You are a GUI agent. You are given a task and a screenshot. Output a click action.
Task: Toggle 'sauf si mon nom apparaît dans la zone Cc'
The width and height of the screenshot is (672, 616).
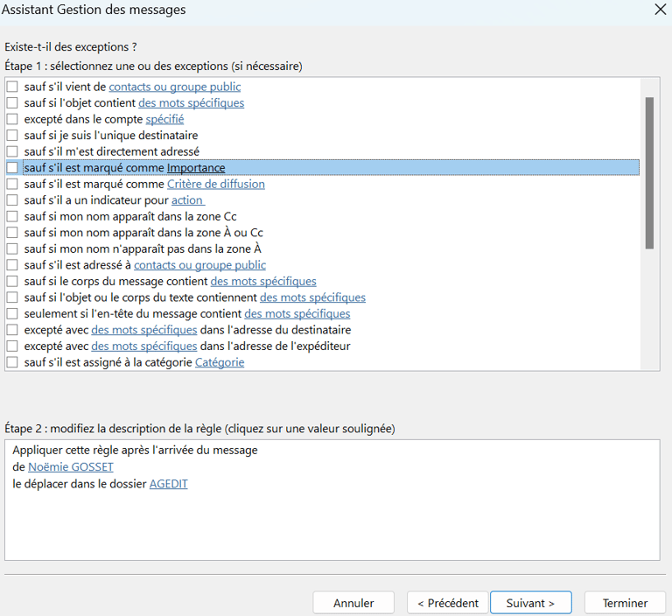pyautogui.click(x=12, y=216)
